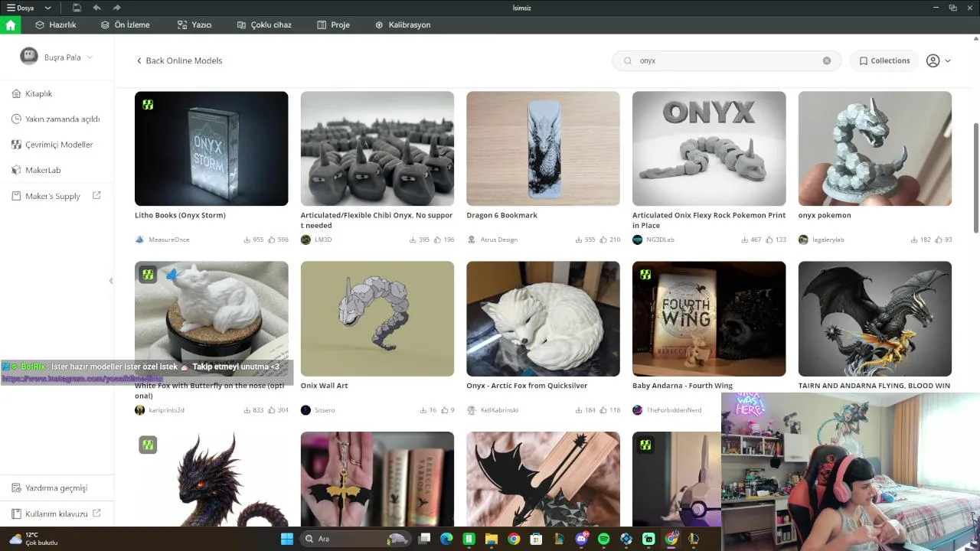The image size is (980, 551).
Task: Open the Dragon 6 Bookmark thumbnail
Action: [x=543, y=148]
